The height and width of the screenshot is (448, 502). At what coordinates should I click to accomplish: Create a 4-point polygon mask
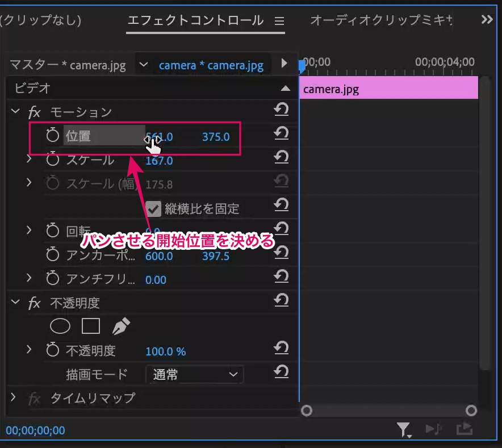pos(91,326)
